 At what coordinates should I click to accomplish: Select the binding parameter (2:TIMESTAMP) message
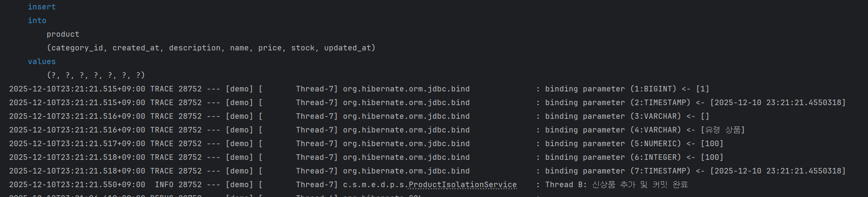(x=695, y=103)
